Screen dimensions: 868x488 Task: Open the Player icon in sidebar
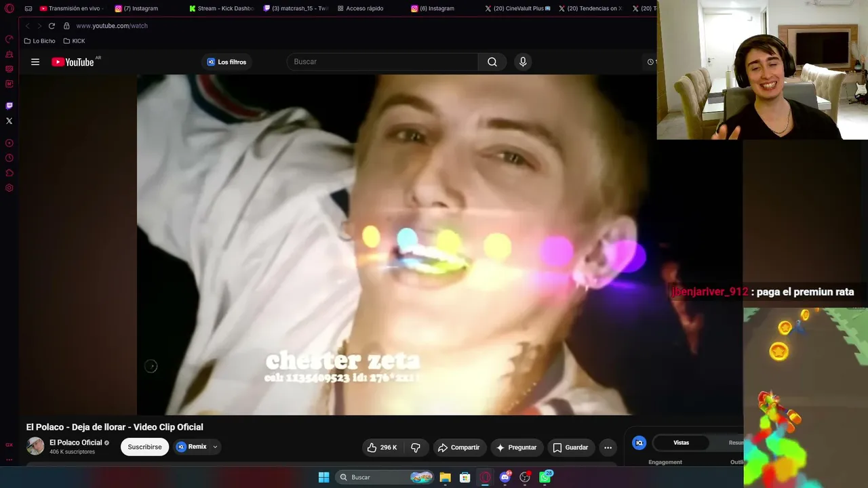coord(9,143)
